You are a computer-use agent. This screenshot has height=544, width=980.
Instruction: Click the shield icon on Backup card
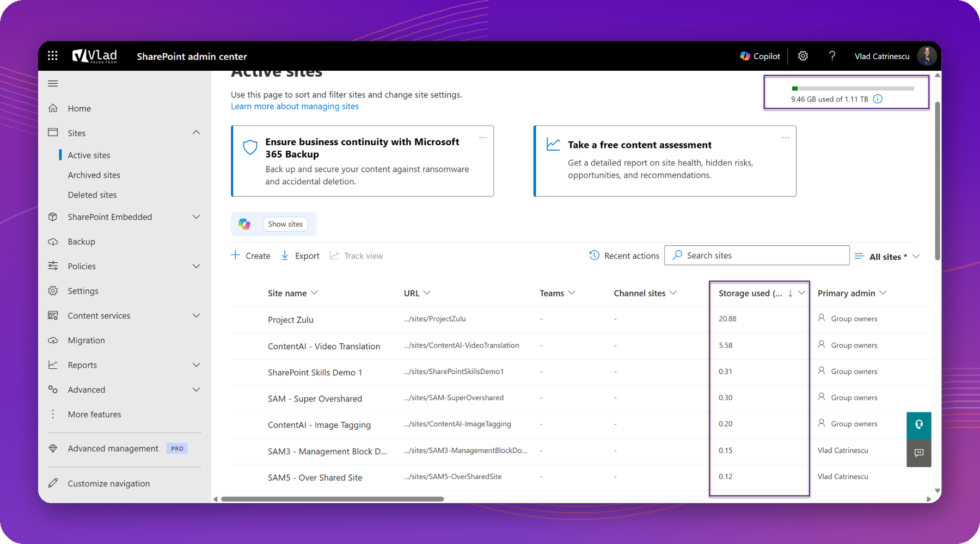tap(250, 147)
